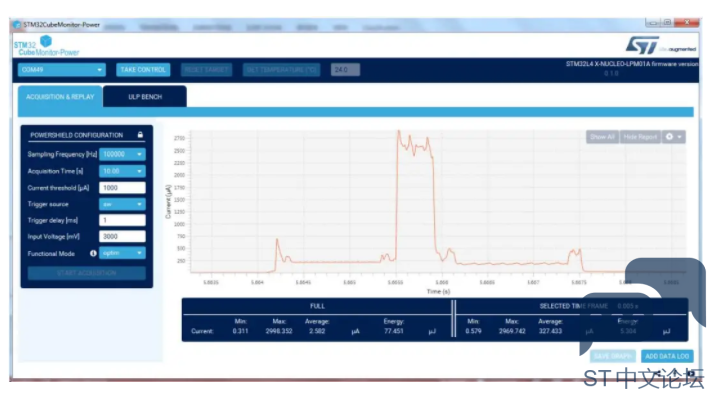Click the ADD DATA LOG button
Image resolution: width=717 pixels, height=402 pixels.
(x=667, y=356)
